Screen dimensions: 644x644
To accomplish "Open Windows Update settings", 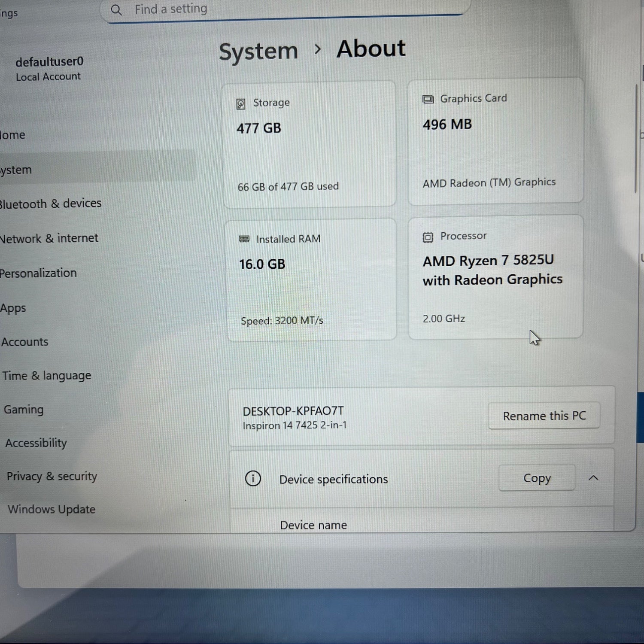I will 52,509.
